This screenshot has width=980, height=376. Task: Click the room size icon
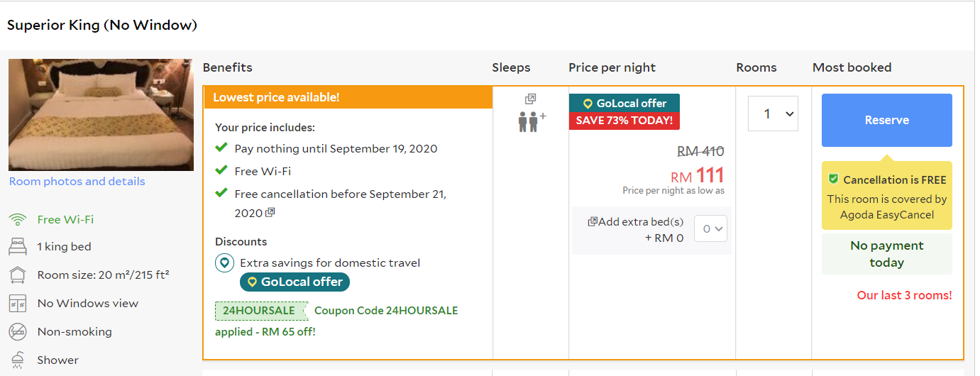click(18, 275)
